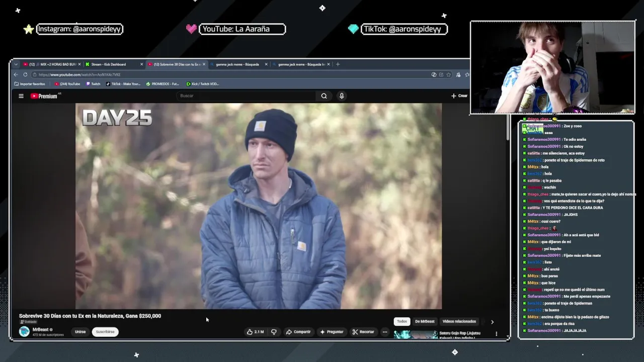Viewport: 644px width, 362px height.
Task: Click the Recortar clip button
Action: coord(363,332)
